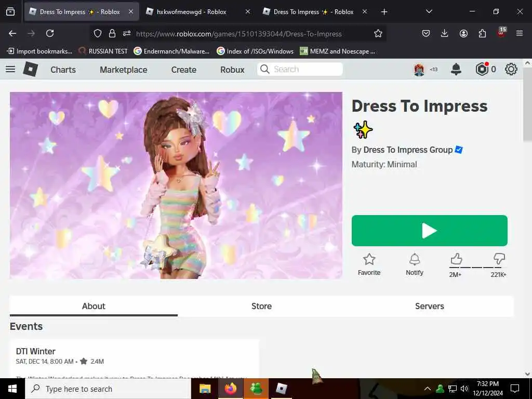
Task: Open Index of /ISOs/Windows bookmark
Action: 255,51
